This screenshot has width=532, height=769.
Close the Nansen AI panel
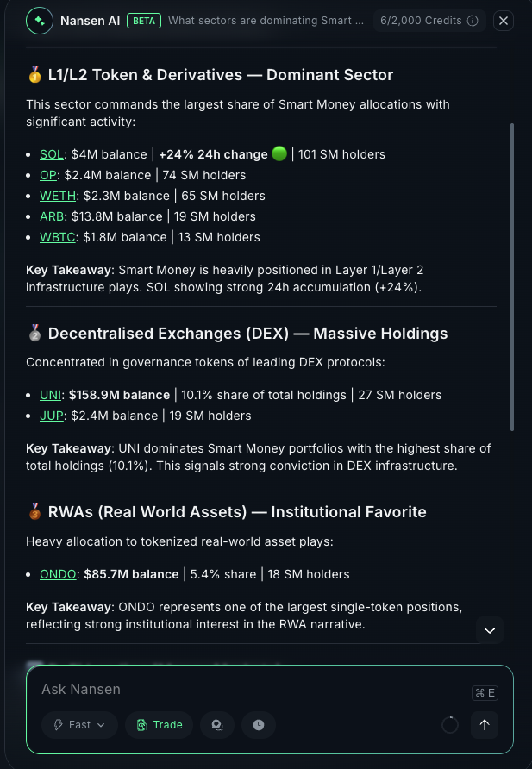coord(504,21)
